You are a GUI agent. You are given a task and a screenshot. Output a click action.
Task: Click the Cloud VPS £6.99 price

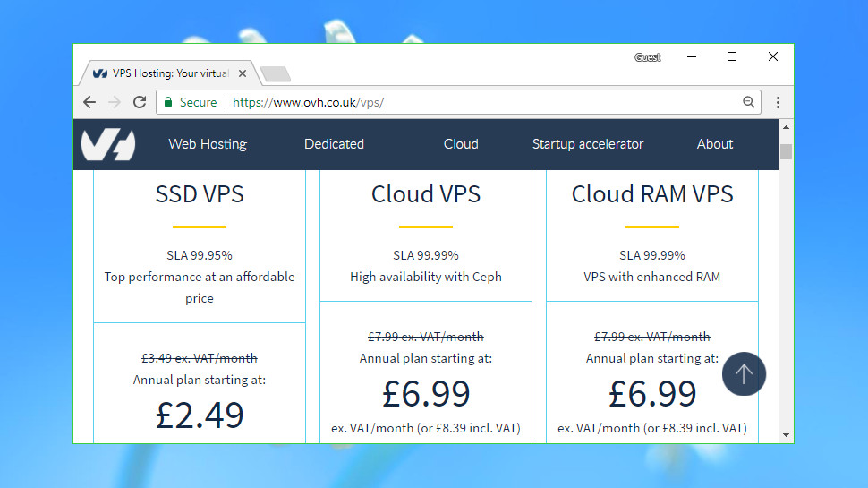(426, 394)
